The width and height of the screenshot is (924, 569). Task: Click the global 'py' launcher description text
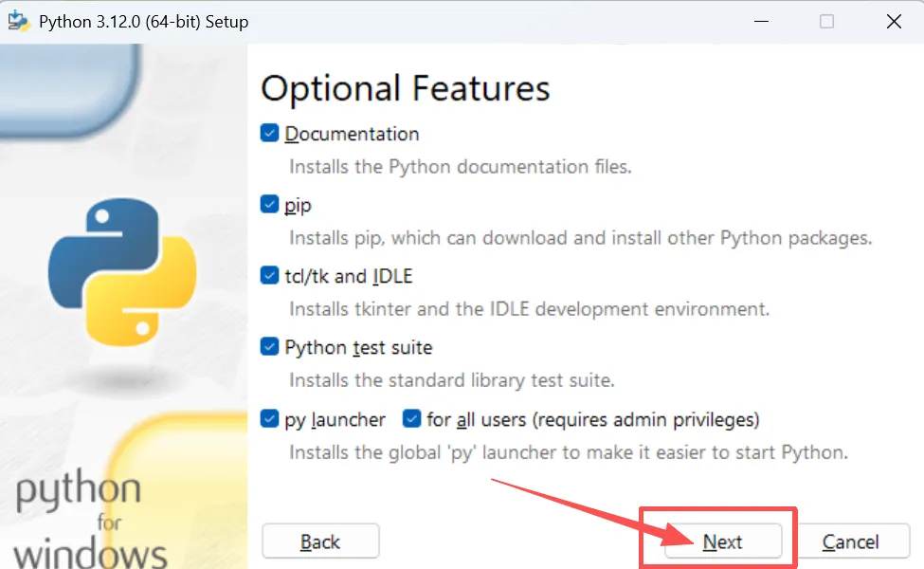click(x=568, y=451)
